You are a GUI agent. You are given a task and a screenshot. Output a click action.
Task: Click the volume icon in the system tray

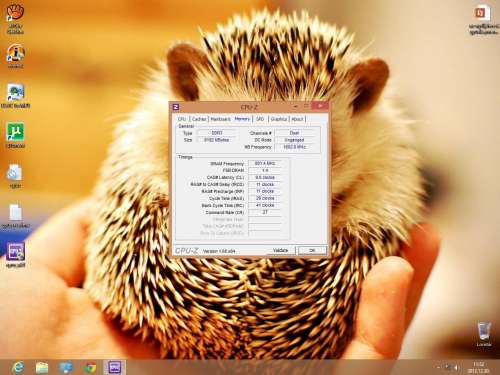coord(457,368)
